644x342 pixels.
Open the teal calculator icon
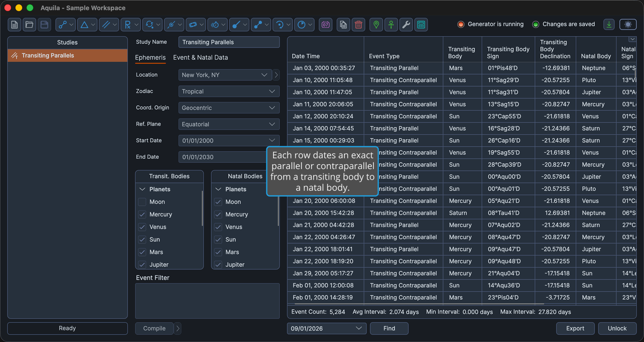click(421, 25)
